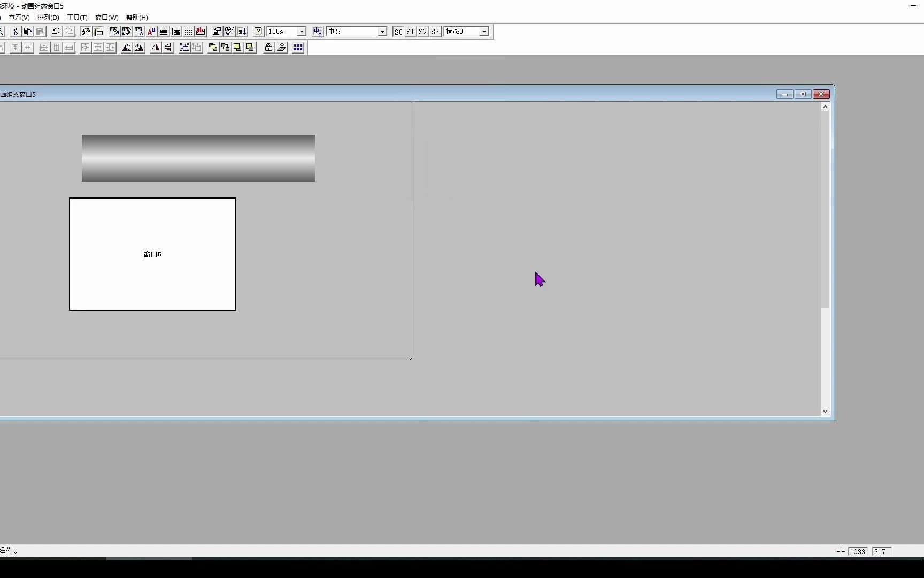Click the equal width icon
This screenshot has width=924, height=578.
tap(69, 48)
